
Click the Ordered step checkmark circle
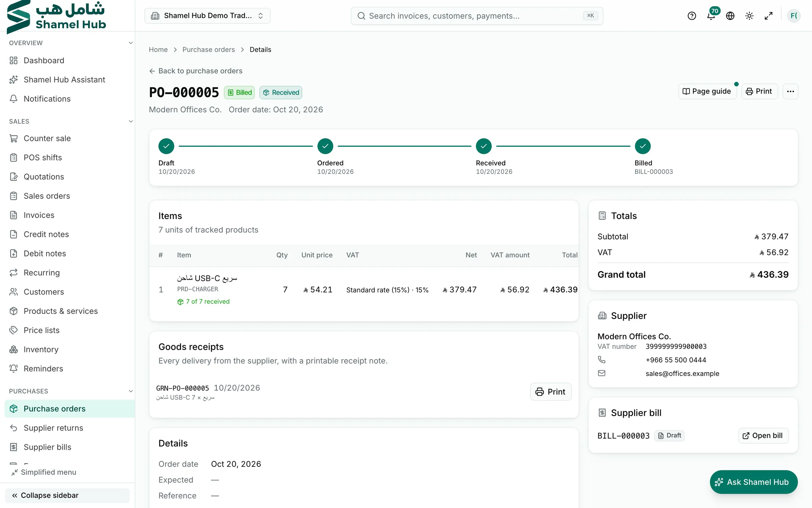325,146
